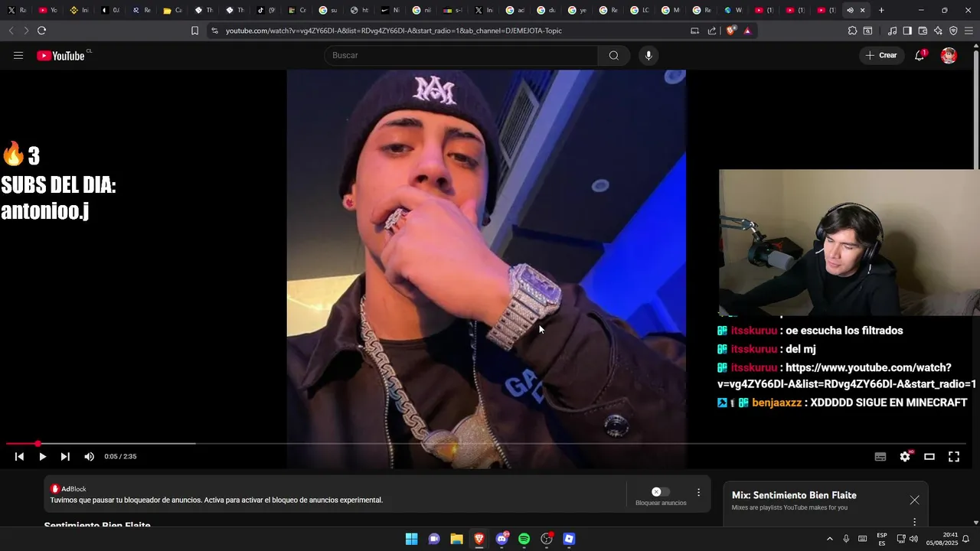
Task: Skip to the previous video
Action: 20,456
